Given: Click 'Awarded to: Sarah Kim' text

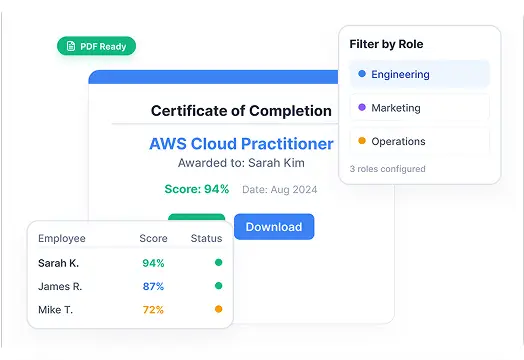Looking at the screenshot, I should click(x=241, y=163).
